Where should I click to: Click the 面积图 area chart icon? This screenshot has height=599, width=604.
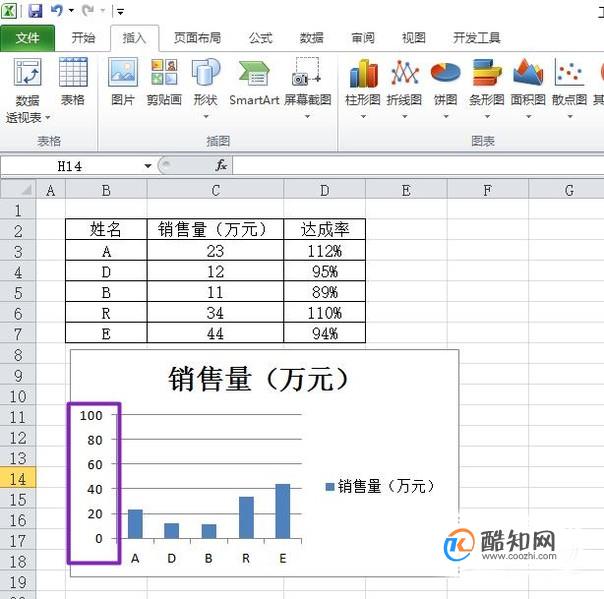[x=528, y=72]
